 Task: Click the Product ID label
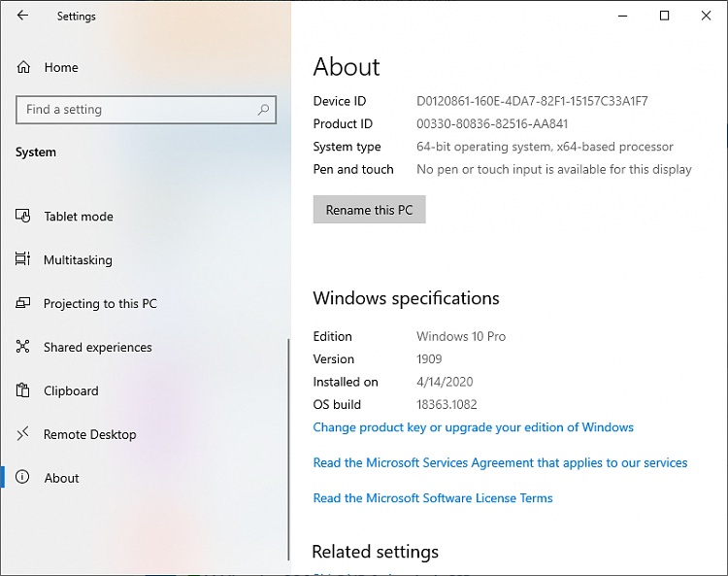[343, 124]
